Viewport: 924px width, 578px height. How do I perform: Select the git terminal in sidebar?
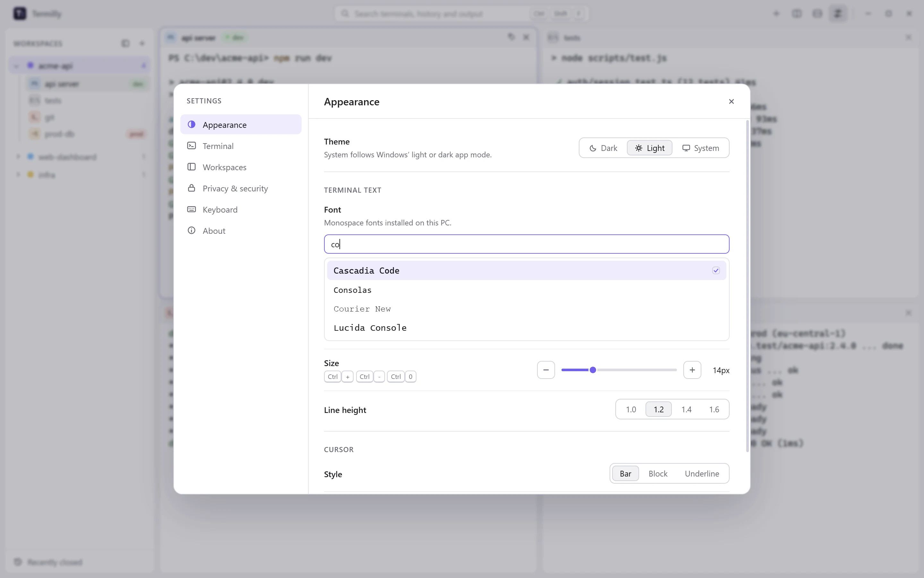coord(88,117)
